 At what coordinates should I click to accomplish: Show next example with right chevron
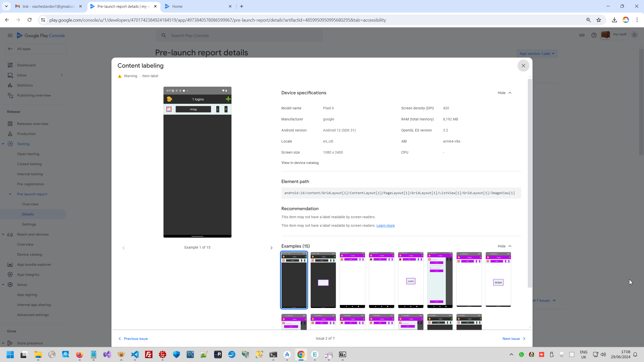coord(271,248)
